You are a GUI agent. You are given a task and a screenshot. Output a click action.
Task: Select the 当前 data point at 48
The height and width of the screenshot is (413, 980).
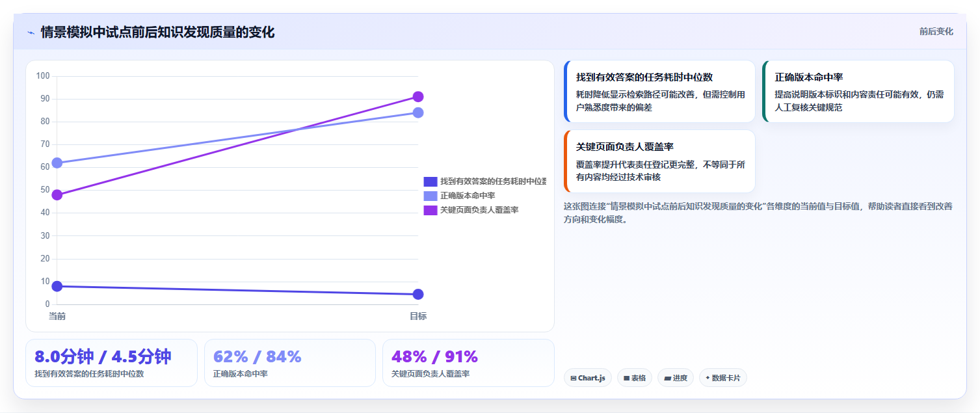pyautogui.click(x=57, y=195)
